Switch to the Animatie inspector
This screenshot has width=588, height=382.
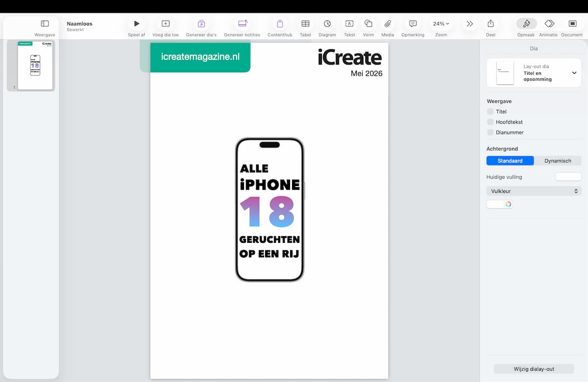549,24
